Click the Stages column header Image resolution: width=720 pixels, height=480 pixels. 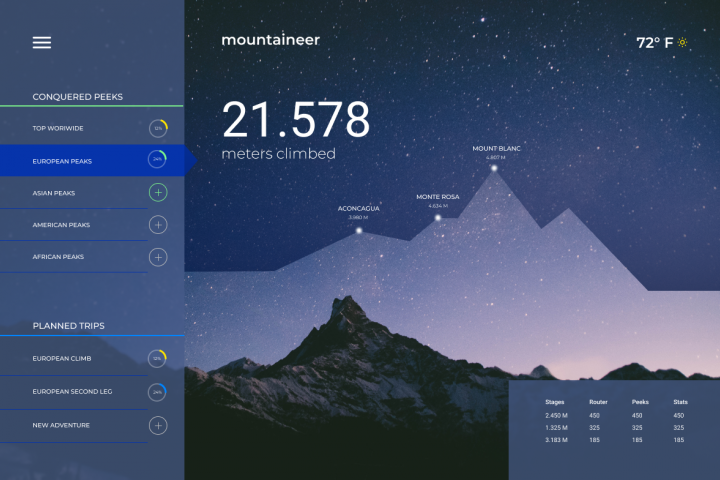(555, 402)
